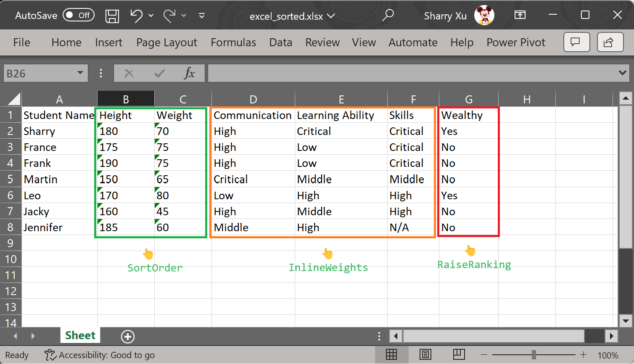Go to the Formulas tab
Viewport: 634px width, 364px height.
(x=233, y=42)
